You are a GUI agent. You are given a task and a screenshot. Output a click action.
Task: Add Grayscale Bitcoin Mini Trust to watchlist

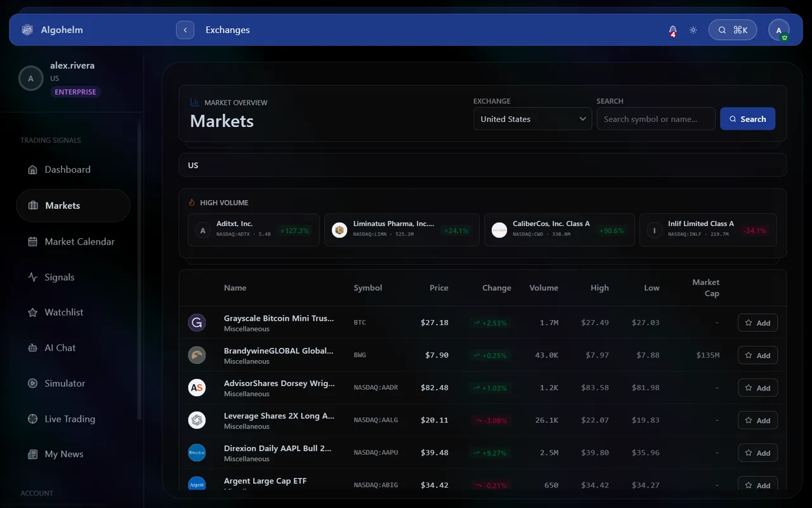(757, 323)
